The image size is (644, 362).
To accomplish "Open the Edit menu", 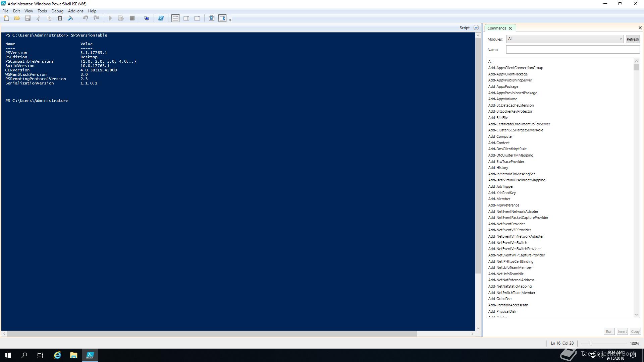I will tap(16, 11).
